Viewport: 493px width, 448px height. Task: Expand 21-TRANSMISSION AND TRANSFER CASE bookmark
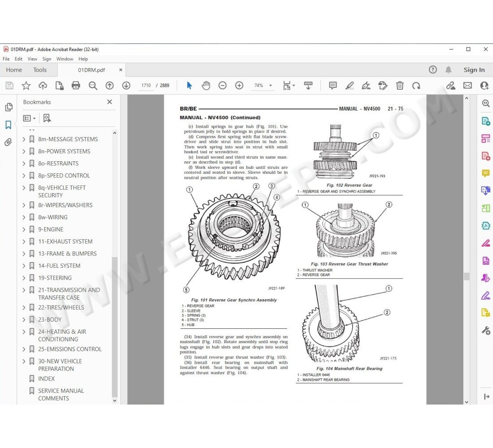(24, 290)
